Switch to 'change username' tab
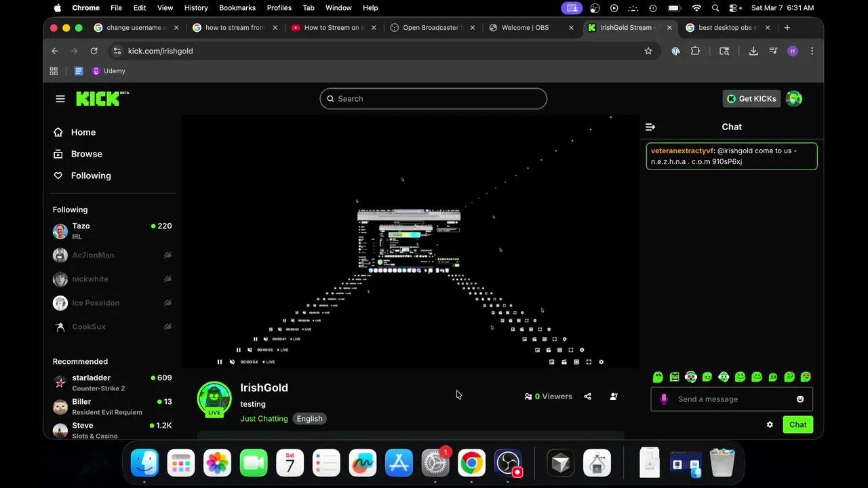 (x=136, y=28)
